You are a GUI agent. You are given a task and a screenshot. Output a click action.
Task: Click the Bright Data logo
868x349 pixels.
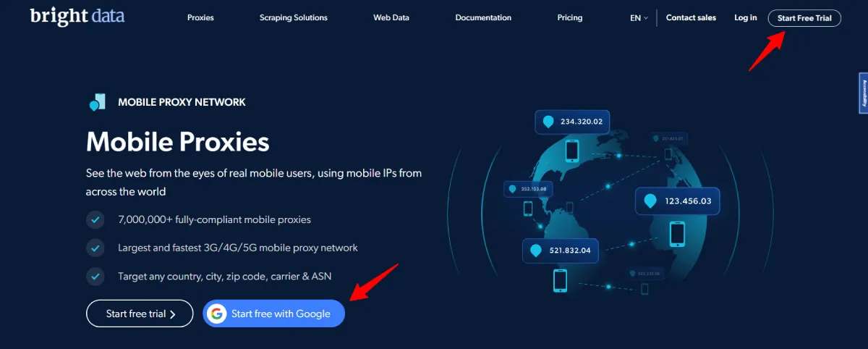pos(77,15)
